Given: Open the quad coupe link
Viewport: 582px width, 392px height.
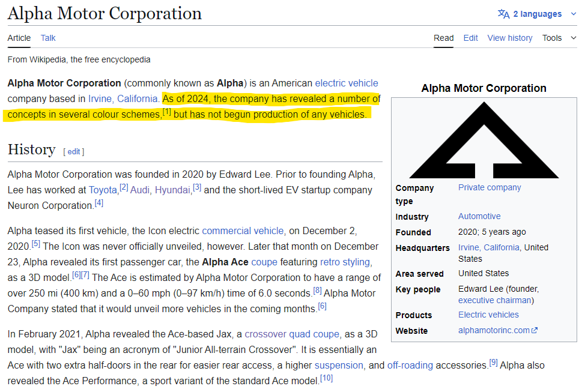Looking at the screenshot, I should click(x=314, y=334).
